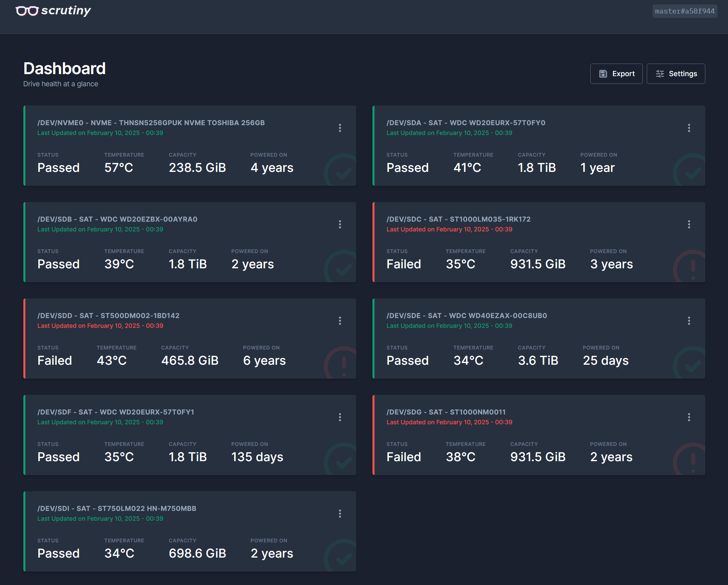This screenshot has width=728, height=585.
Task: Open /DEV/SDC ST1000LM035-1RK172 details
Action: coord(458,219)
